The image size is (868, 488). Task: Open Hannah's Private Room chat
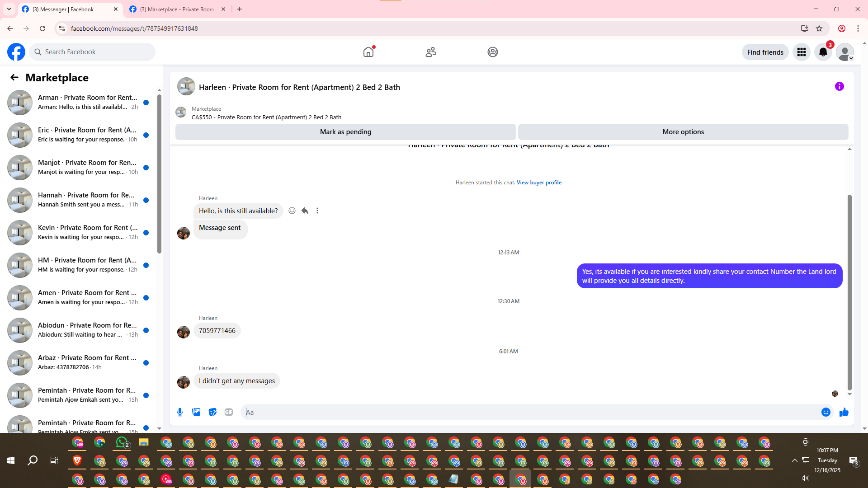(x=79, y=200)
